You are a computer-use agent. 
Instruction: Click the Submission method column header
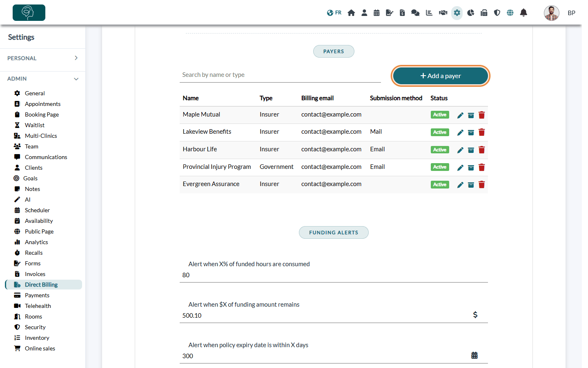point(396,98)
